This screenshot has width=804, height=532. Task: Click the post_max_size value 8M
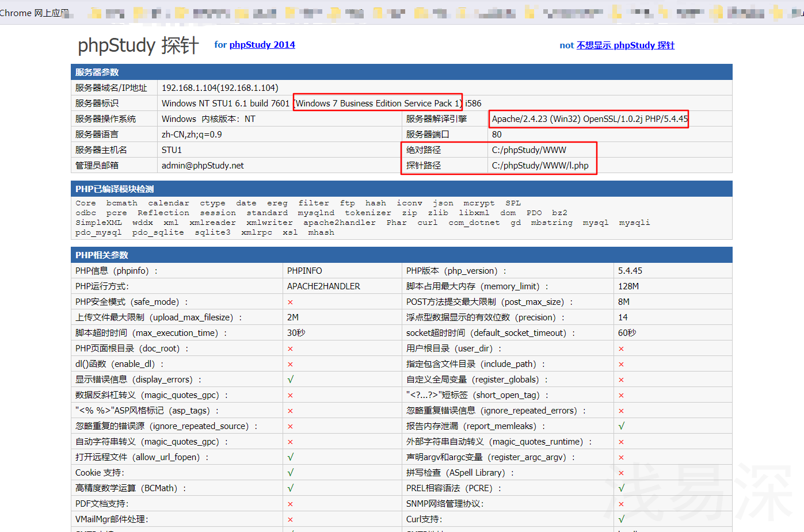pos(624,302)
